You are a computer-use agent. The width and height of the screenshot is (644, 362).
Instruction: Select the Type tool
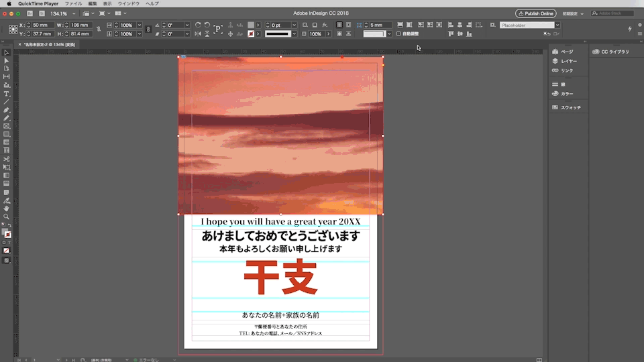pyautogui.click(x=6, y=94)
